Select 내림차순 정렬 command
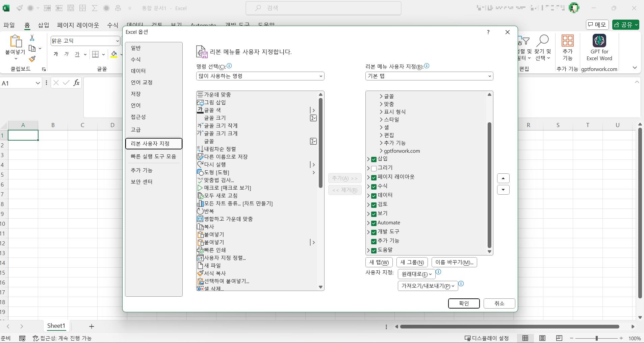Image resolution: width=644 pixels, height=343 pixels. click(x=257, y=149)
